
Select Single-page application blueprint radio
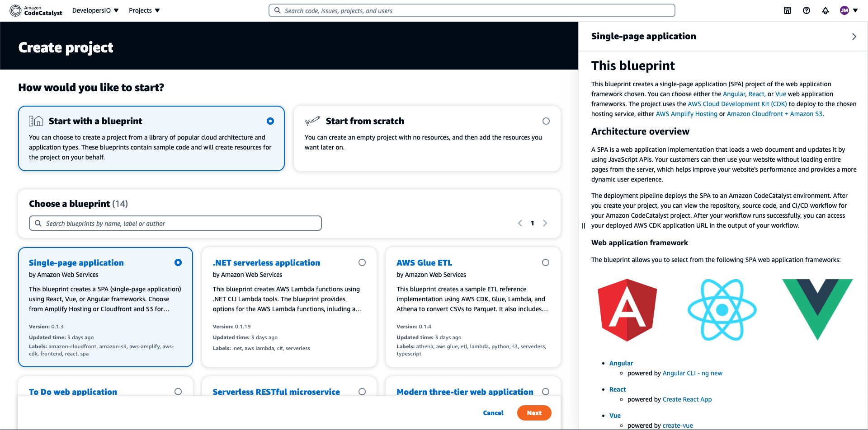pyautogui.click(x=178, y=262)
